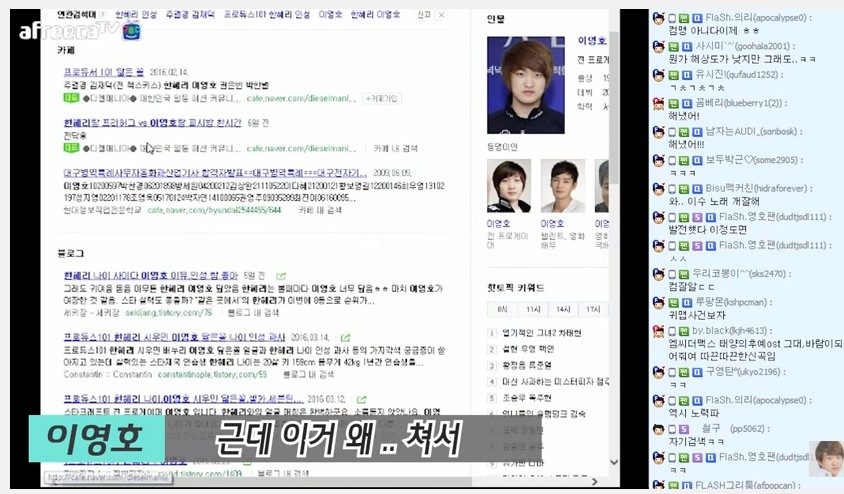The image size is (844, 494).
Task: Open related search term 한혜리 인성
Action: (136, 15)
